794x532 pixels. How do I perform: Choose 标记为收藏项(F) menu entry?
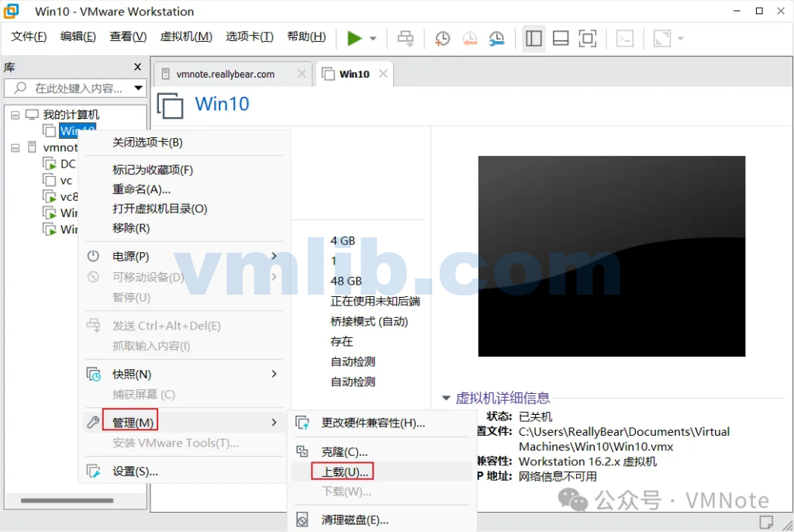pos(184,170)
